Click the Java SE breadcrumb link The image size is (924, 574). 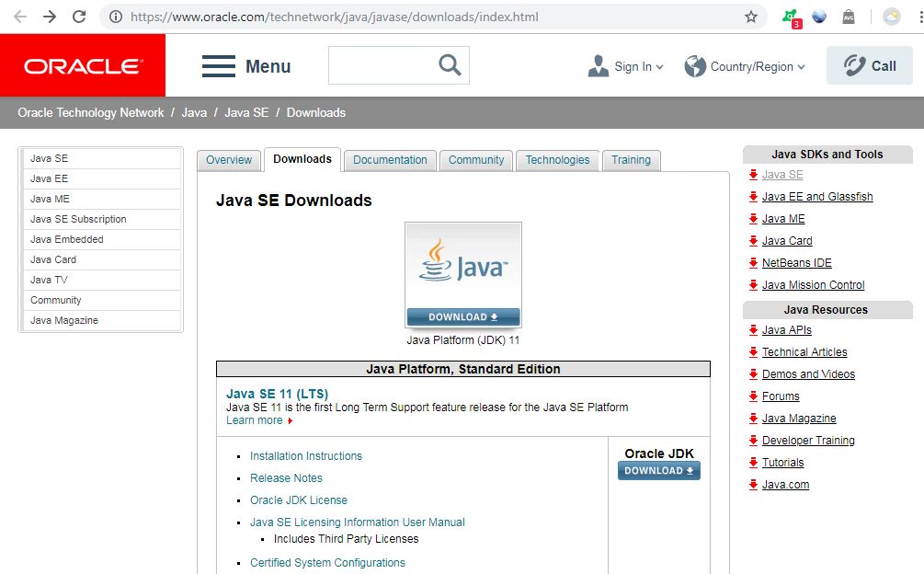point(246,112)
